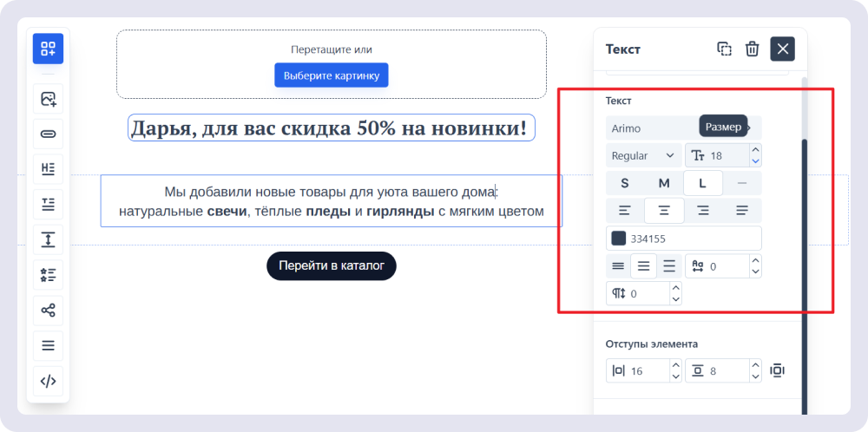Increase paragraph spacing value
Screen dimensions: 868x432
point(675,288)
